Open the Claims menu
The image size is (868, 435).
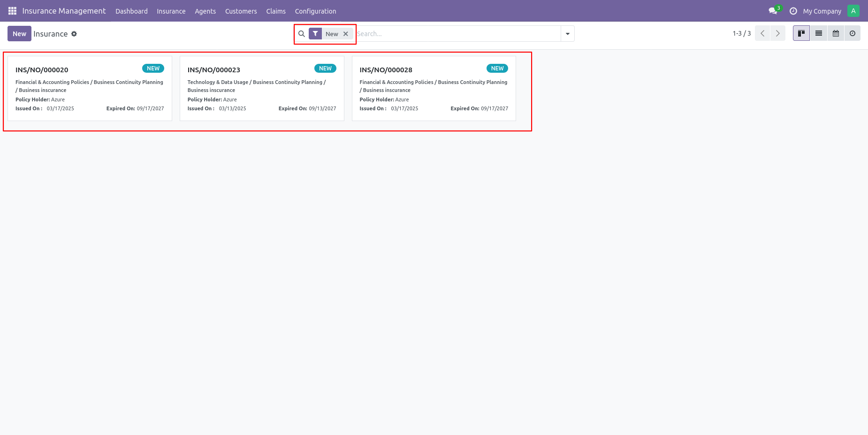coord(276,11)
